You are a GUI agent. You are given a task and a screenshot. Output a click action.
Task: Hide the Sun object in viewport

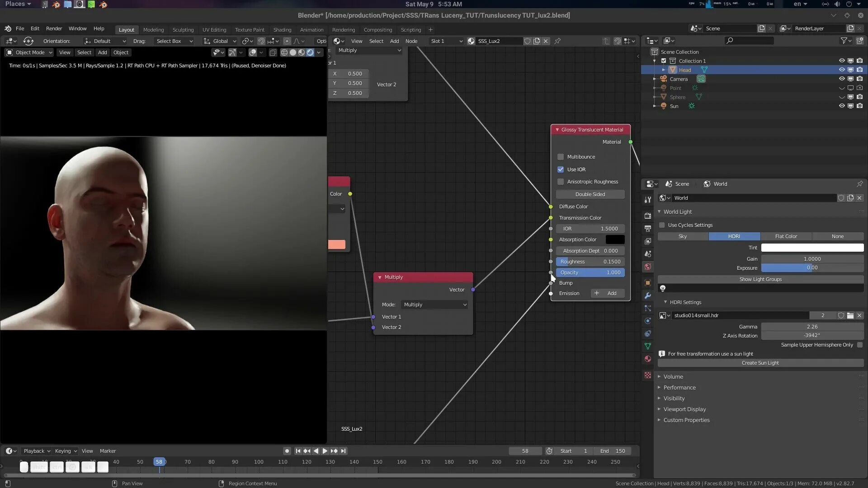click(842, 106)
